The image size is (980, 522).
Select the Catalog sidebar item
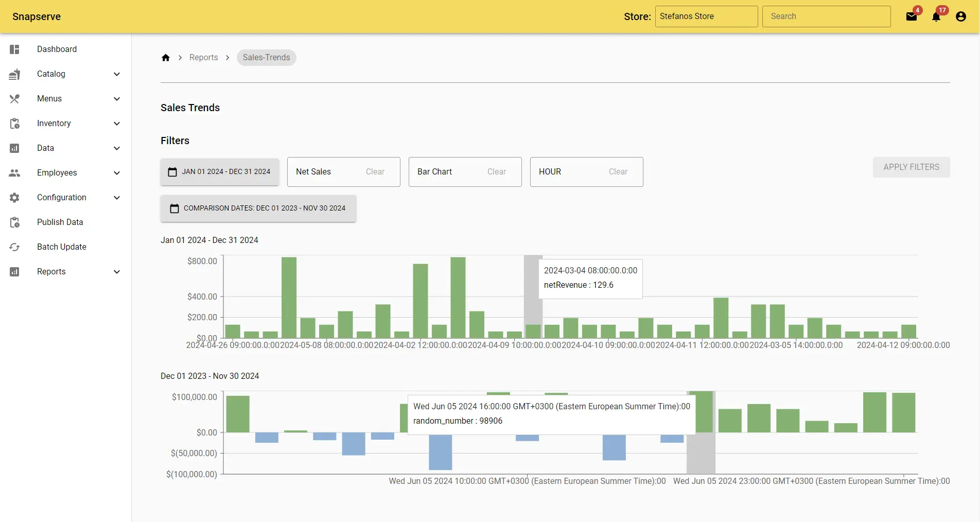click(x=65, y=74)
